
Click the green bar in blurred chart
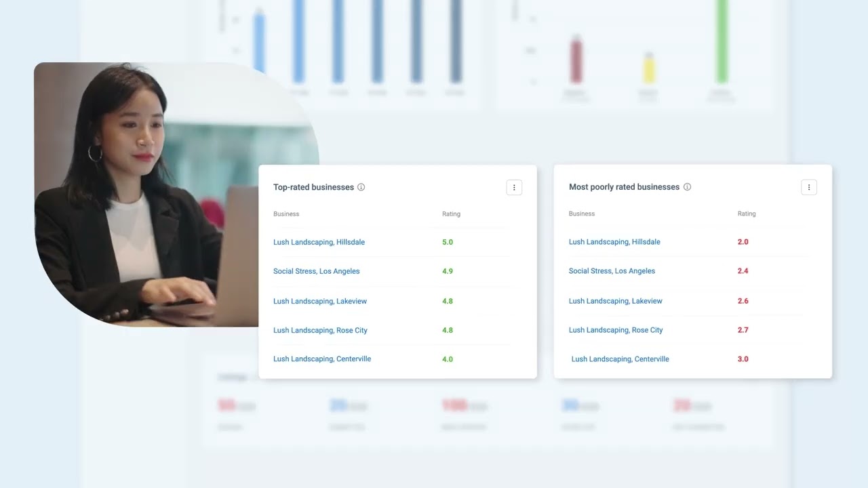[x=722, y=41]
